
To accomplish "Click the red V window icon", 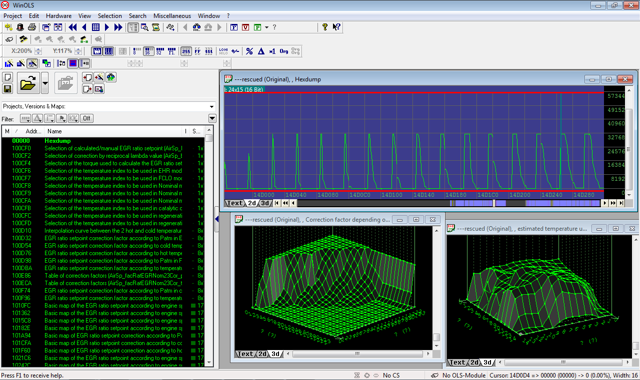I will point(245,27).
